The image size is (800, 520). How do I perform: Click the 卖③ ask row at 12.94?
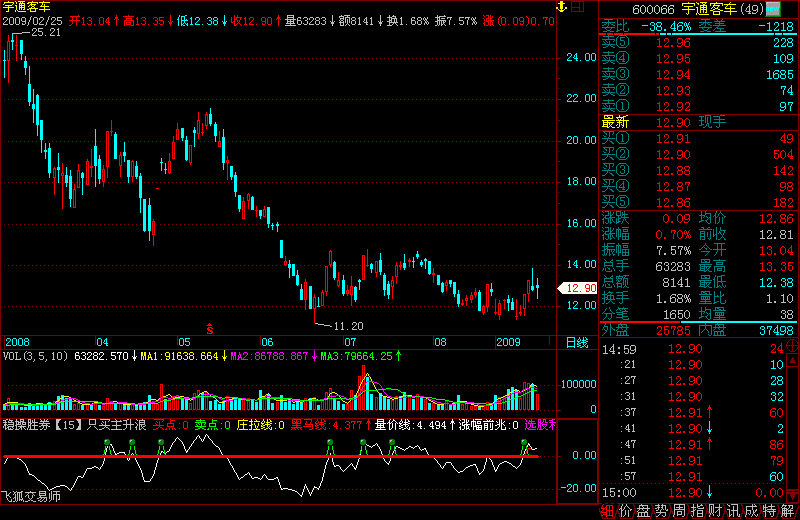(697, 75)
